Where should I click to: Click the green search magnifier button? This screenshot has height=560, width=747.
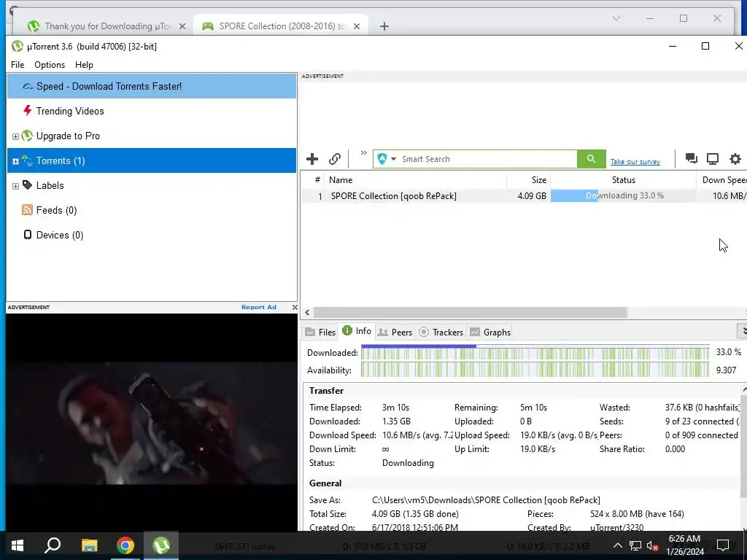pos(591,159)
